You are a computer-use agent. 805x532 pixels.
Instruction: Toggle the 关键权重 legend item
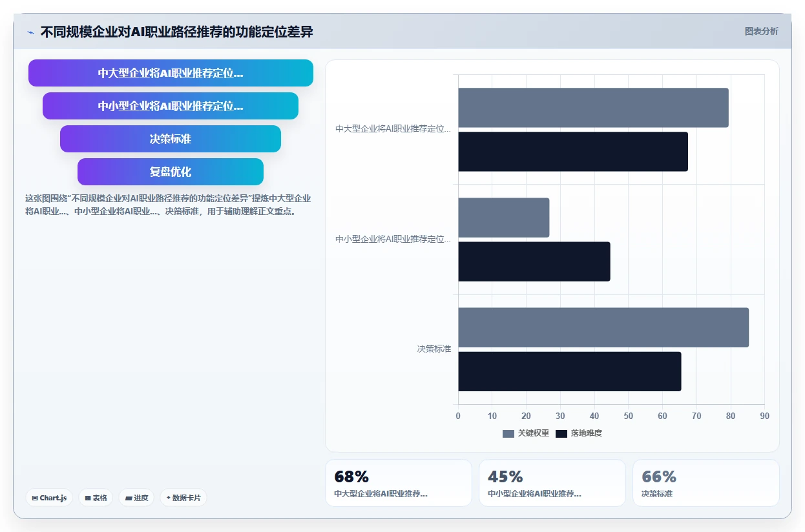[x=526, y=433]
